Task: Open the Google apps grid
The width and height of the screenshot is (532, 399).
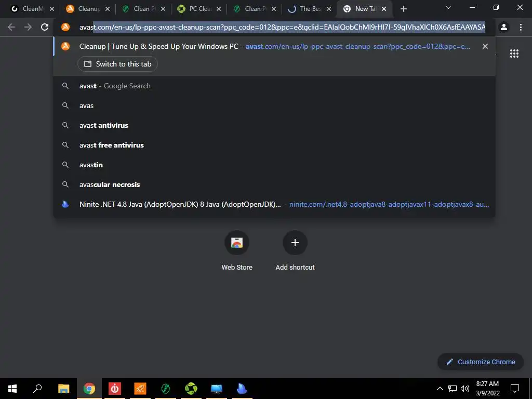Action: 514,54
